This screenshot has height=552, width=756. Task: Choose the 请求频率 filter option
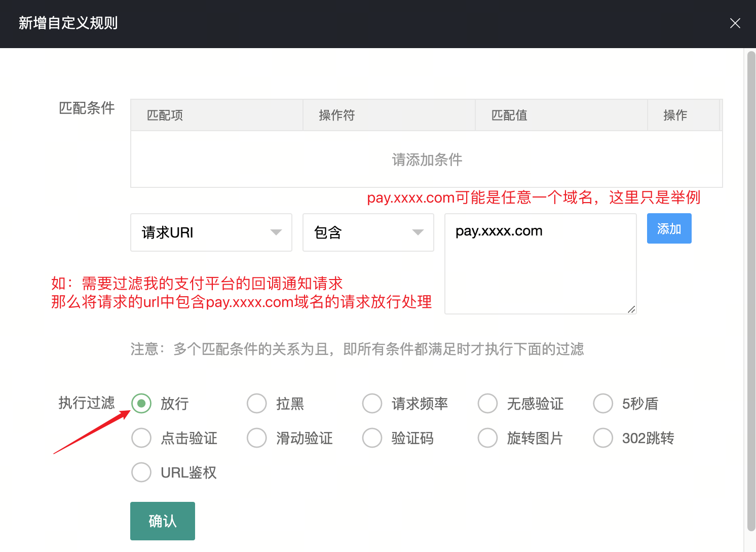coord(372,404)
